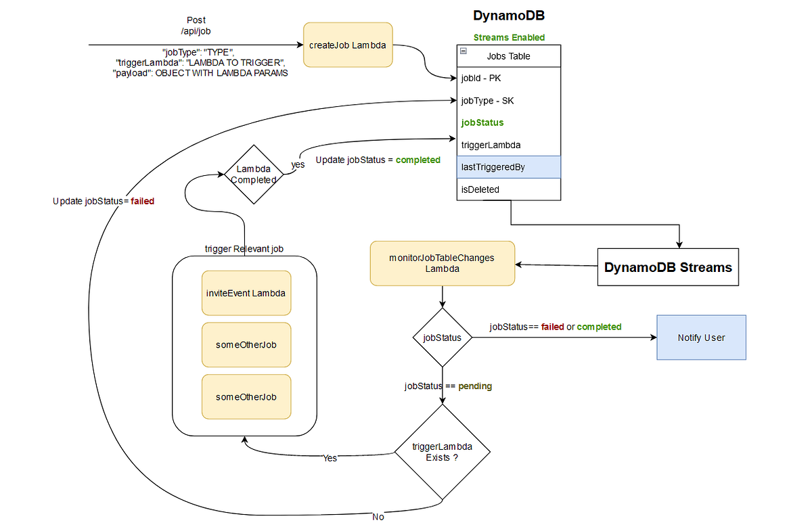
Task: Expand the trigger Relevant job container
Action: [244, 249]
